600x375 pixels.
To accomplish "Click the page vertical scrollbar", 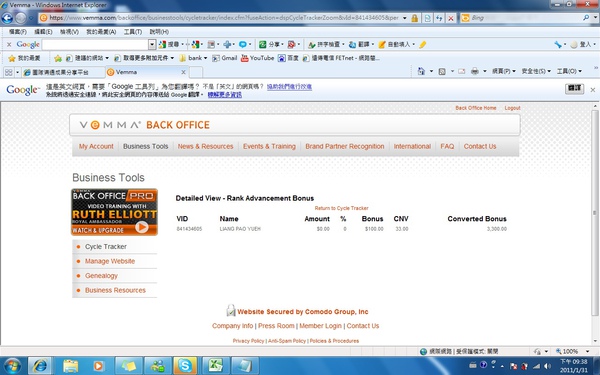I will coord(595,212).
